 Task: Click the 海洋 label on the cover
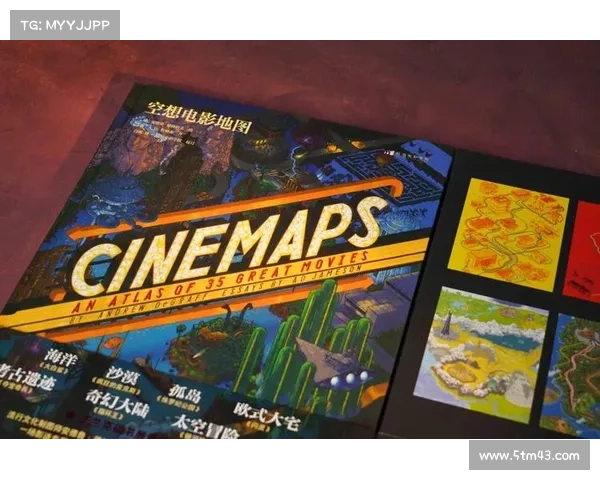click(x=61, y=356)
